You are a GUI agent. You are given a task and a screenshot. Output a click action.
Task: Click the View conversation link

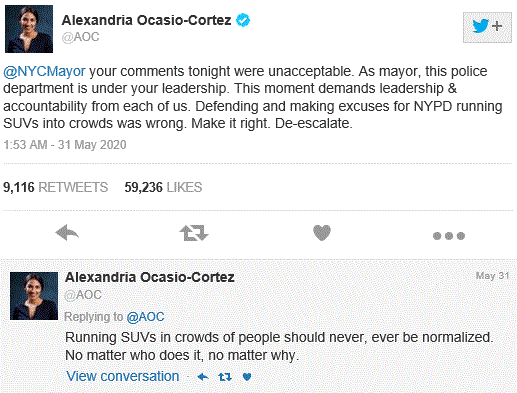click(123, 376)
